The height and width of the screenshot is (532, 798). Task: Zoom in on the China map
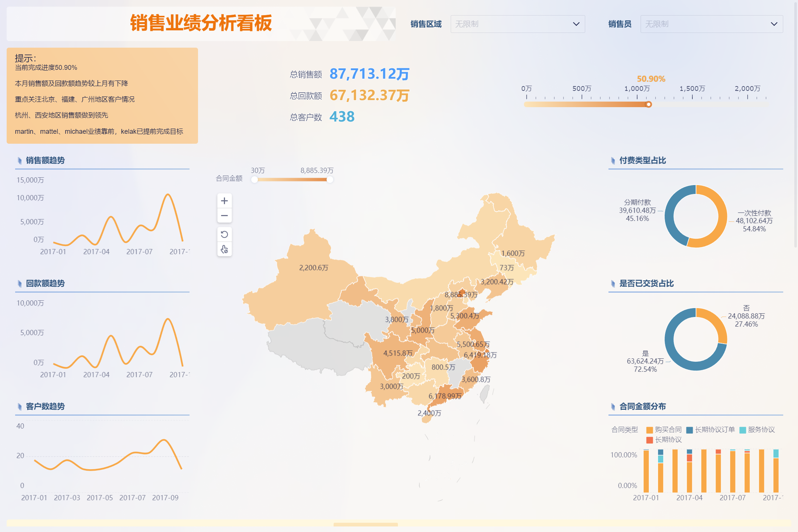224,201
